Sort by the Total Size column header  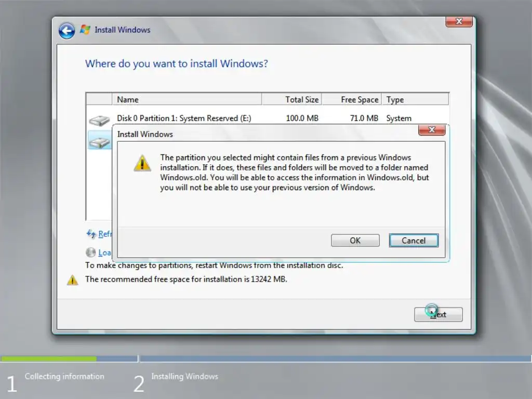(291, 99)
